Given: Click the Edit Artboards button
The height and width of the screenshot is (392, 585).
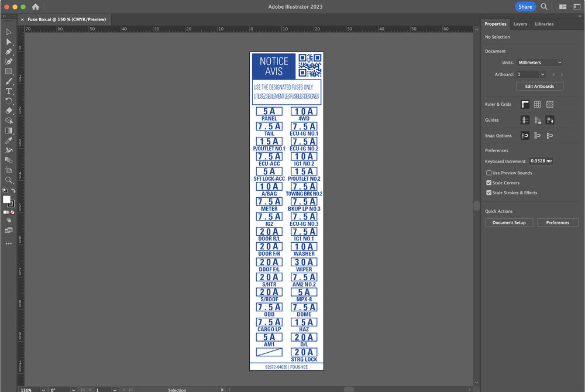Looking at the screenshot, I should coord(539,86).
